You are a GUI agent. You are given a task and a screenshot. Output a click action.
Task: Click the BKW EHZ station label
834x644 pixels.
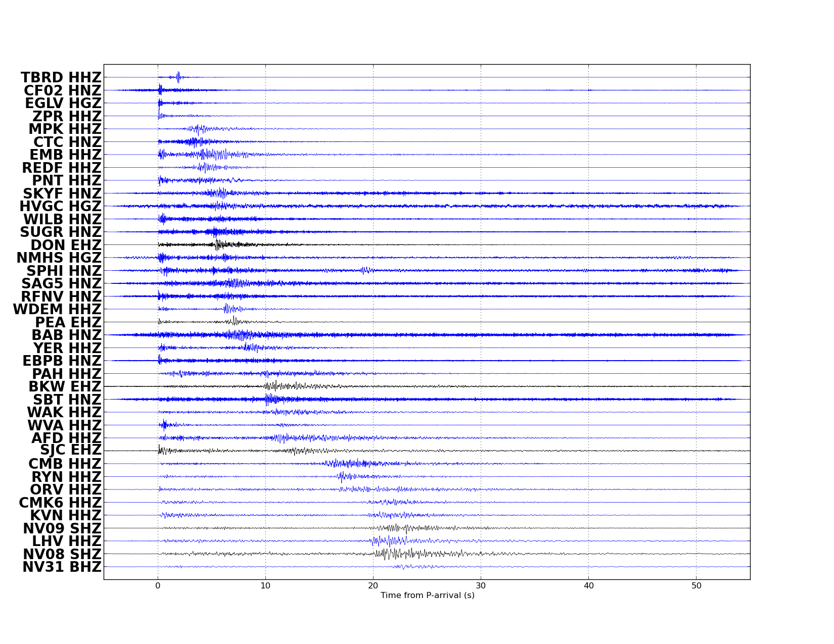pyautogui.click(x=65, y=387)
